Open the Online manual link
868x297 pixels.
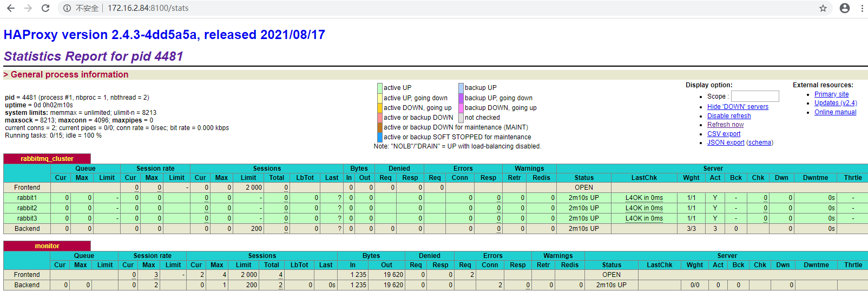coord(835,112)
